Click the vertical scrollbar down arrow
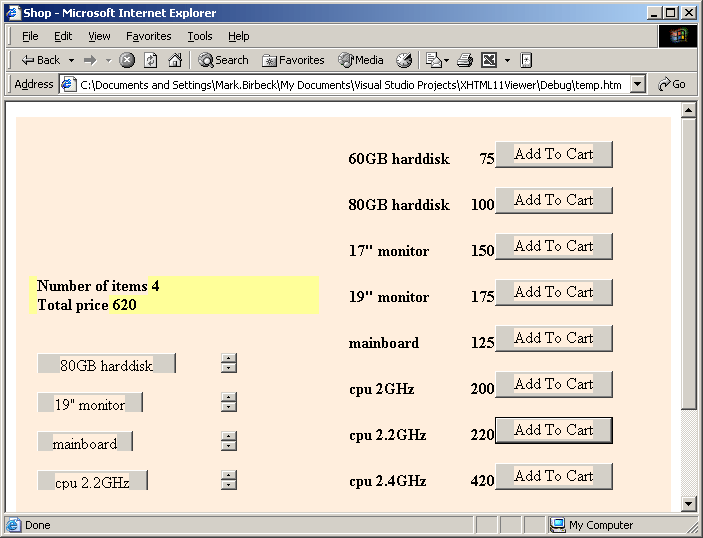Viewport: 703px width, 538px height. click(x=688, y=503)
